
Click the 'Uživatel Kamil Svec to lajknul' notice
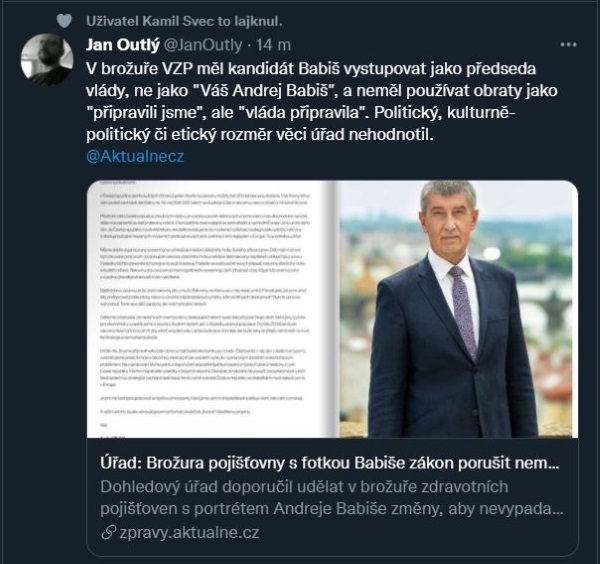pyautogui.click(x=184, y=21)
